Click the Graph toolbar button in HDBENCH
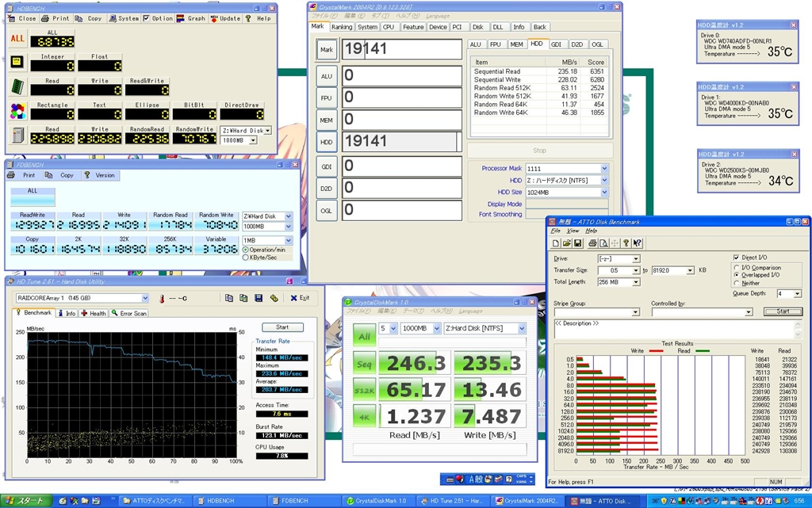812x508 pixels. (191, 18)
